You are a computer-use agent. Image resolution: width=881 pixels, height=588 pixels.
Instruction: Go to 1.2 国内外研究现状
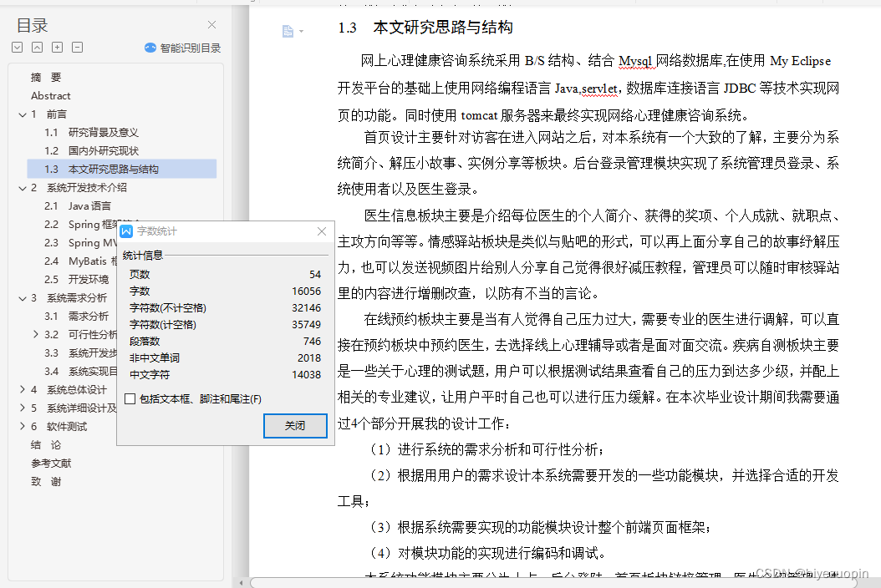[92, 151]
